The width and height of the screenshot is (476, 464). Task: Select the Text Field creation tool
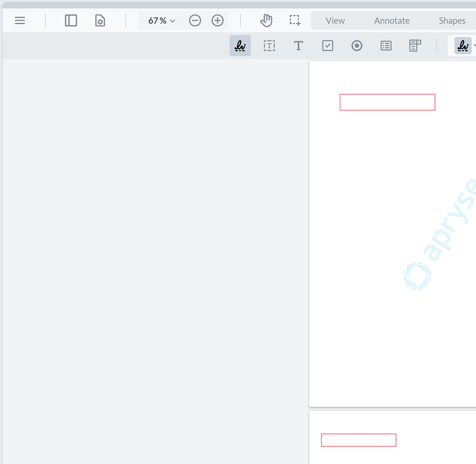pyautogui.click(x=269, y=46)
